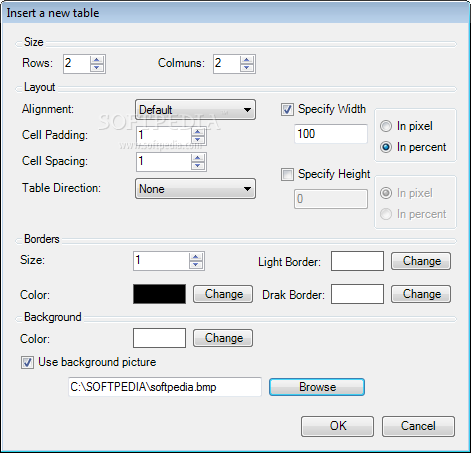Decrease the Colmuns spinner value
This screenshot has height=453, width=471.
click(247, 68)
